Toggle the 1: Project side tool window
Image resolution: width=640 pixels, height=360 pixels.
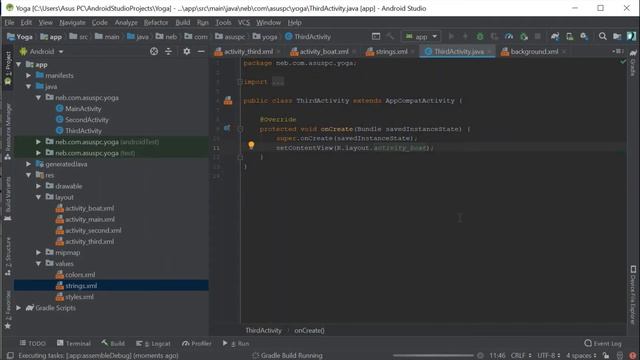pos(8,69)
